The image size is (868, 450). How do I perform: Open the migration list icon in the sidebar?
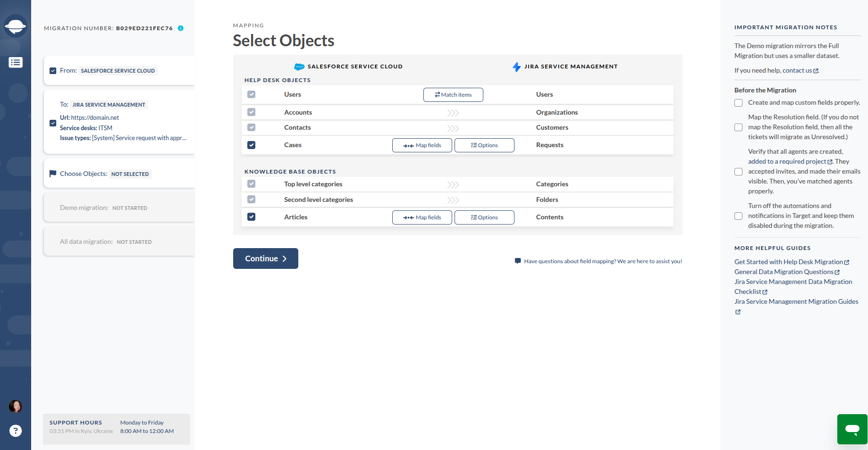point(16,62)
